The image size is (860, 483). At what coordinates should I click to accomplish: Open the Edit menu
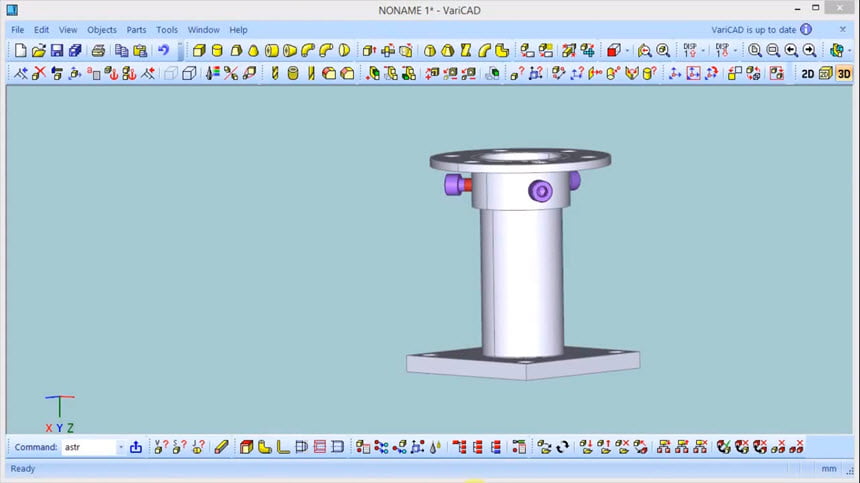41,30
